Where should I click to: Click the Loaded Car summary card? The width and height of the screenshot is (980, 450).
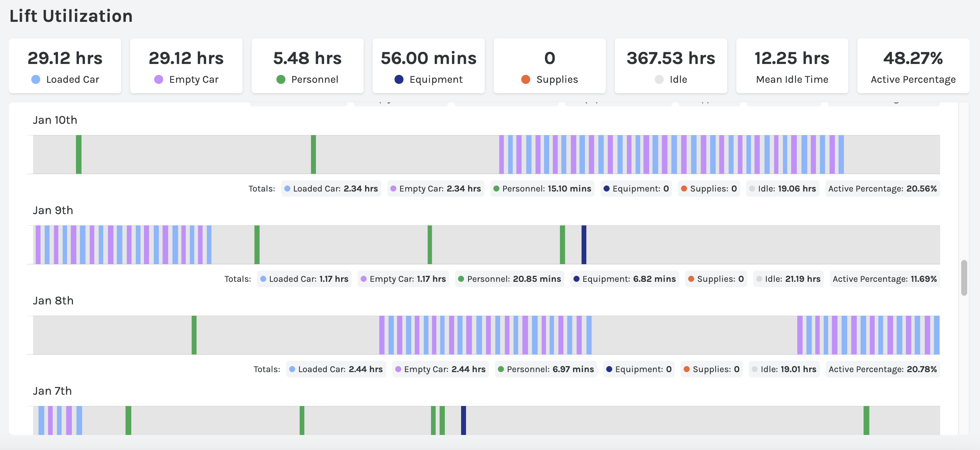point(65,66)
